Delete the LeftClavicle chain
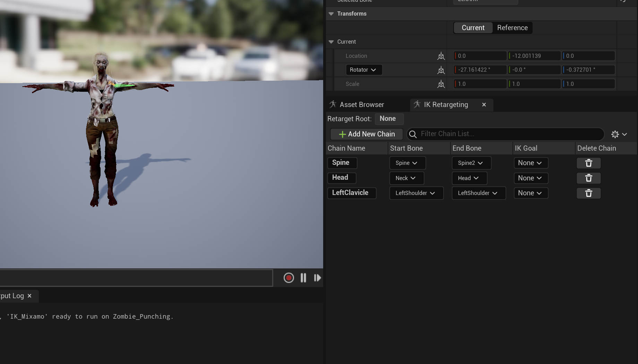The image size is (638, 364). tap(588, 193)
